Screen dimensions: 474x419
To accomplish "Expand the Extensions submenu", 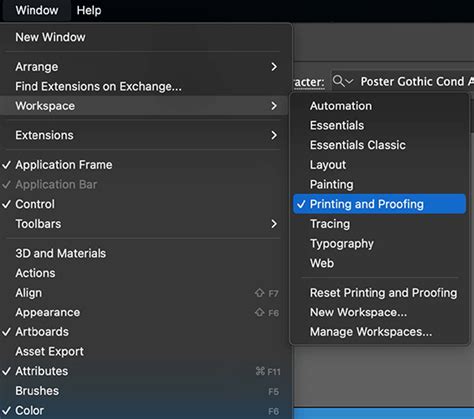I will click(x=145, y=135).
